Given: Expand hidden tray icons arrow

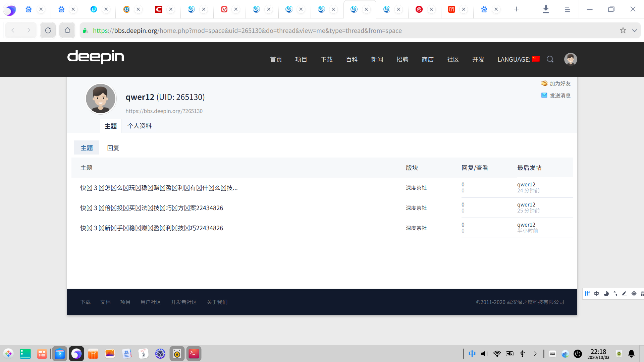Looking at the screenshot, I should 535,354.
